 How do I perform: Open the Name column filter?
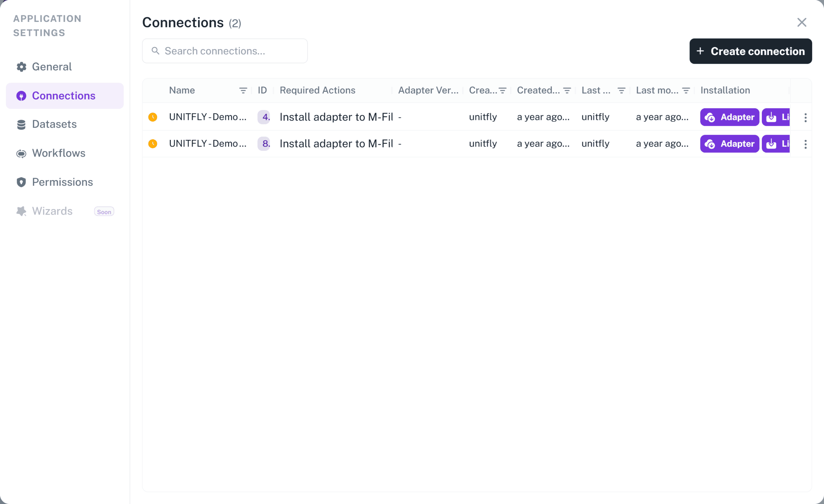click(x=243, y=90)
